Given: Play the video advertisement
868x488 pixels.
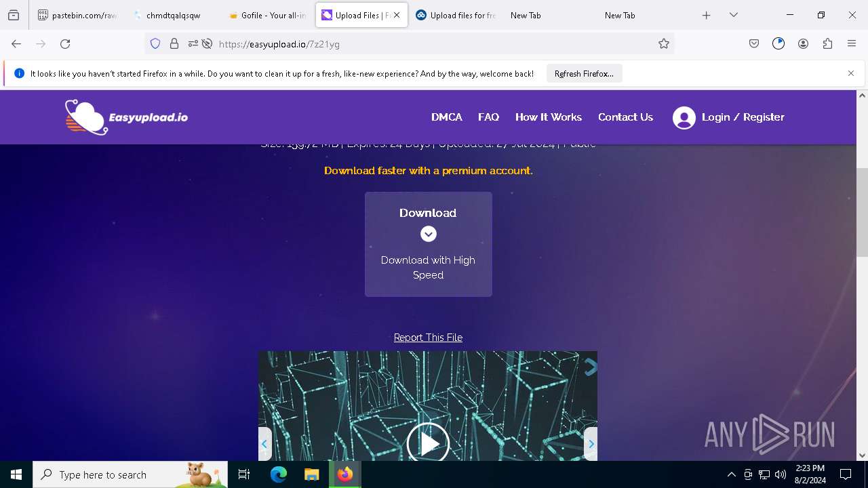Looking at the screenshot, I should [x=428, y=443].
